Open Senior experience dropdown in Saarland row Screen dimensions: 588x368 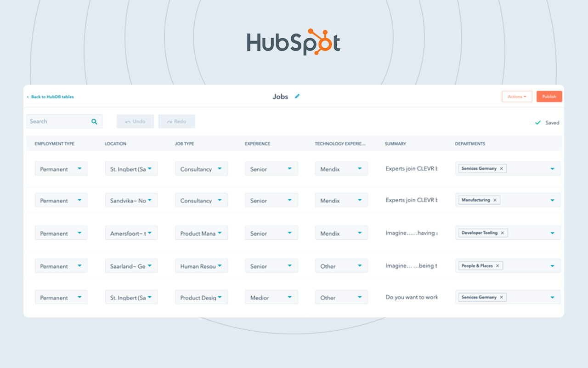coord(271,266)
